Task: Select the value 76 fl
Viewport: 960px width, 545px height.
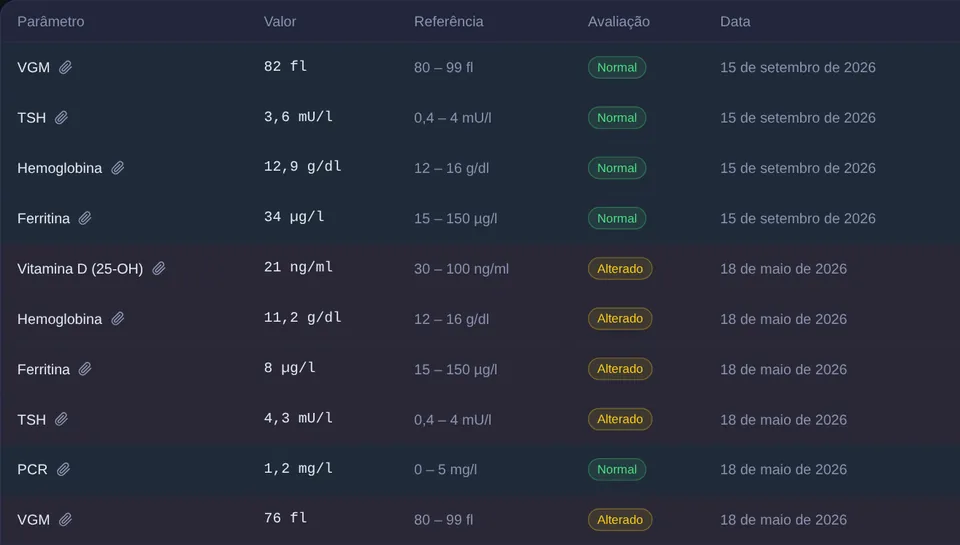Action: click(x=285, y=518)
